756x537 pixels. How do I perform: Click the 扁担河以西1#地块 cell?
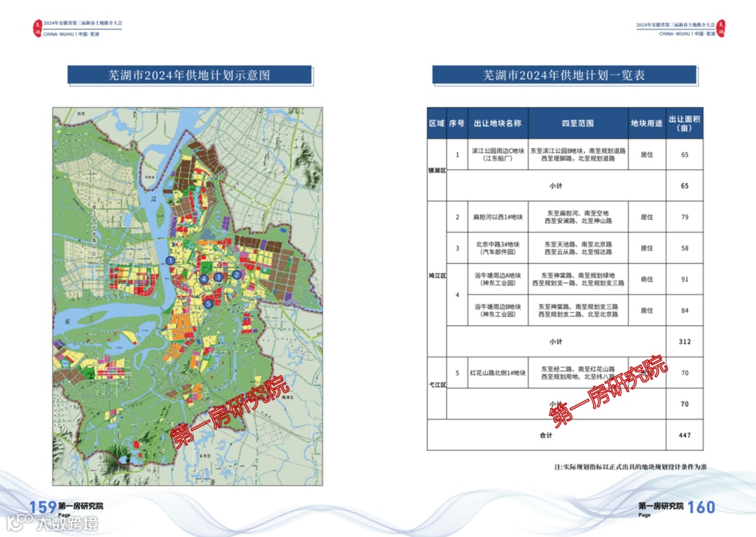tap(498, 217)
